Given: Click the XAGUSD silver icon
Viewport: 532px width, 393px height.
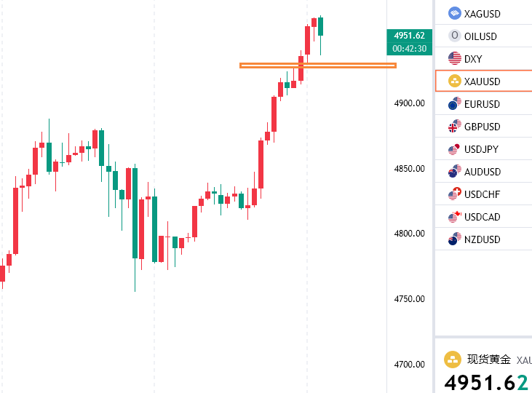Looking at the screenshot, I should 455,13.
